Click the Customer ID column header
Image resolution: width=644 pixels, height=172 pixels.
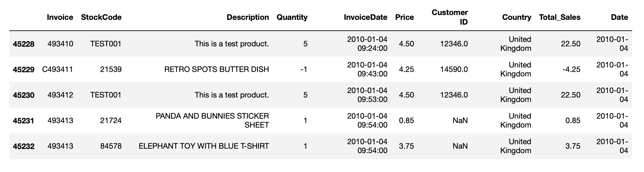[450, 17]
